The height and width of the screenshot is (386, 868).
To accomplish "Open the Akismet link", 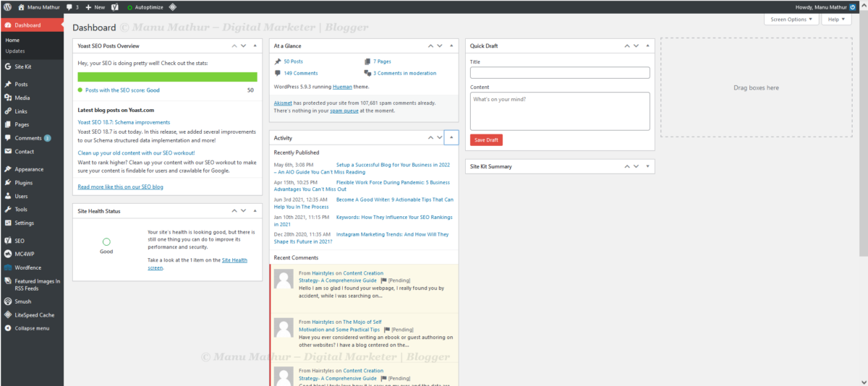I will click(x=283, y=103).
